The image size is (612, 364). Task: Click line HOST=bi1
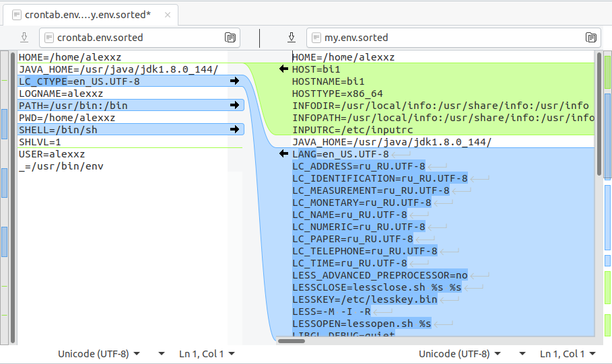[316, 69]
